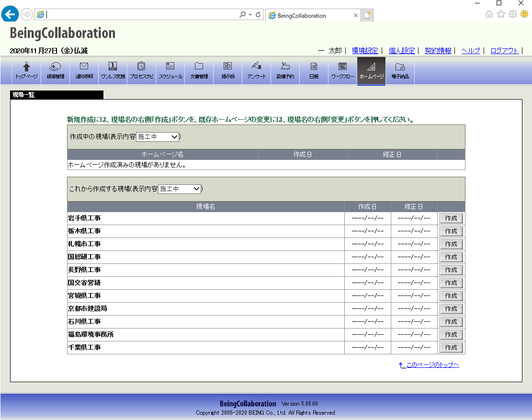The width and height of the screenshot is (532, 420).
Task: Click the 現場一覧 section header
Action: [57, 95]
